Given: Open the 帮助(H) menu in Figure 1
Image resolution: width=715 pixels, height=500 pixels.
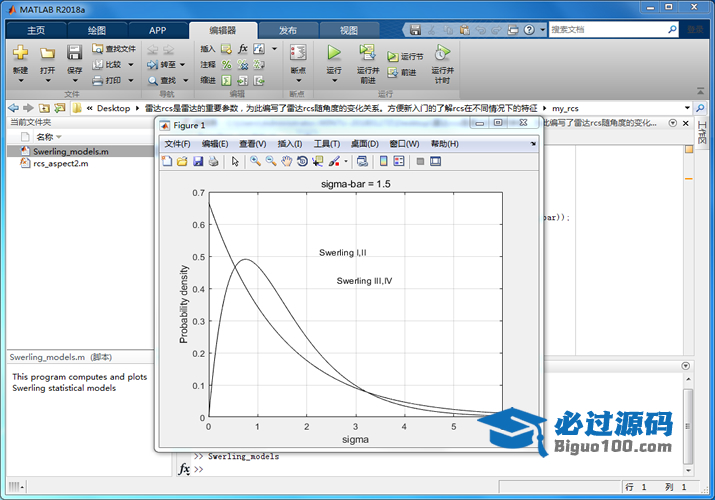Looking at the screenshot, I should point(445,144).
